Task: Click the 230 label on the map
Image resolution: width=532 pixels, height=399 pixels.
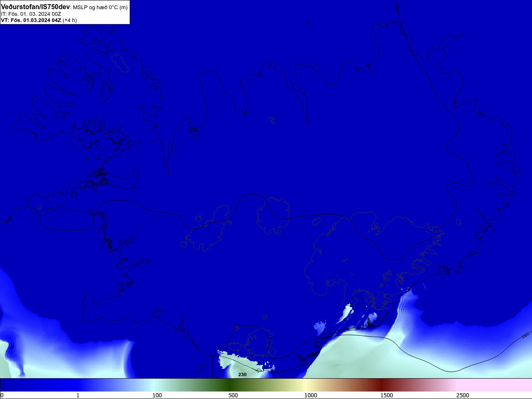Action: (242, 374)
